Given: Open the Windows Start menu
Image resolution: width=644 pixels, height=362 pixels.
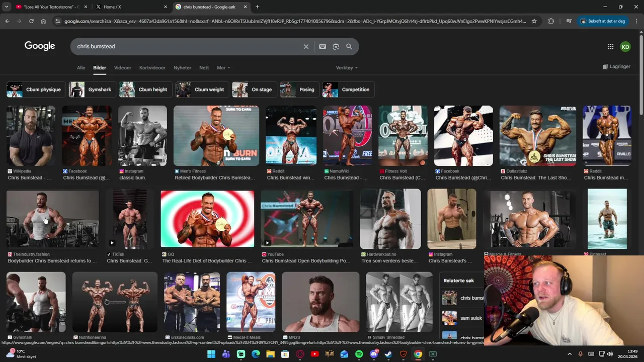Looking at the screenshot, I should [211, 354].
